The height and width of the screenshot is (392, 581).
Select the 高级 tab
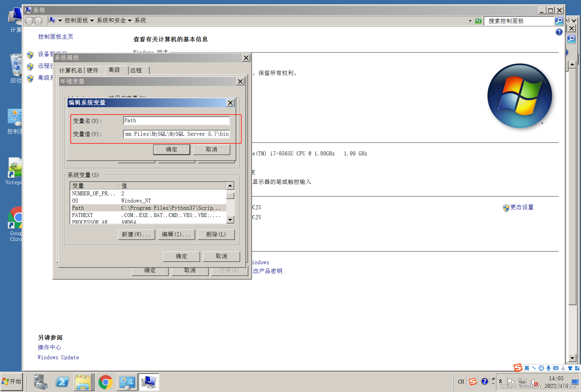(117, 70)
